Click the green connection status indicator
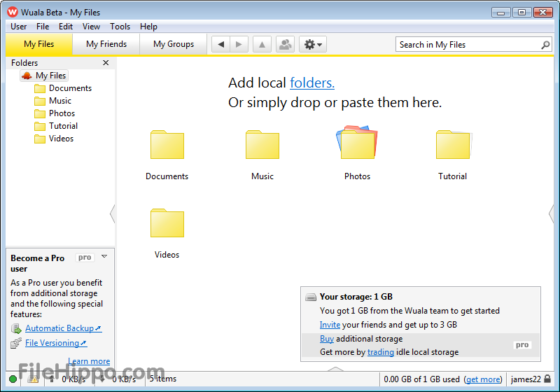Viewport: 560px width, 392px height. 13,379
